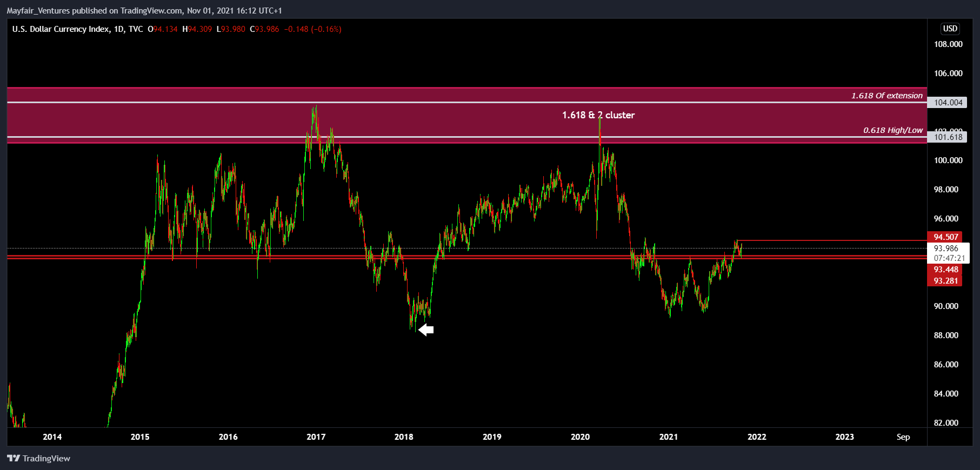Click the Sep label on time axis

coord(903,437)
